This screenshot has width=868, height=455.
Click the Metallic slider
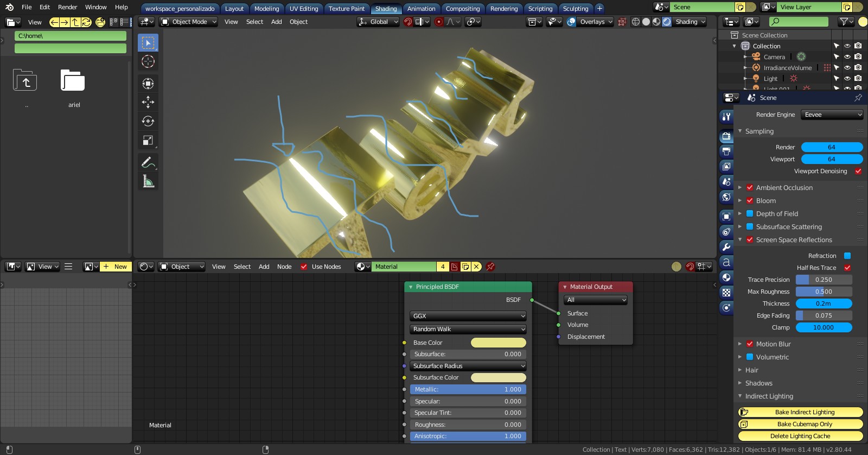[468, 389]
